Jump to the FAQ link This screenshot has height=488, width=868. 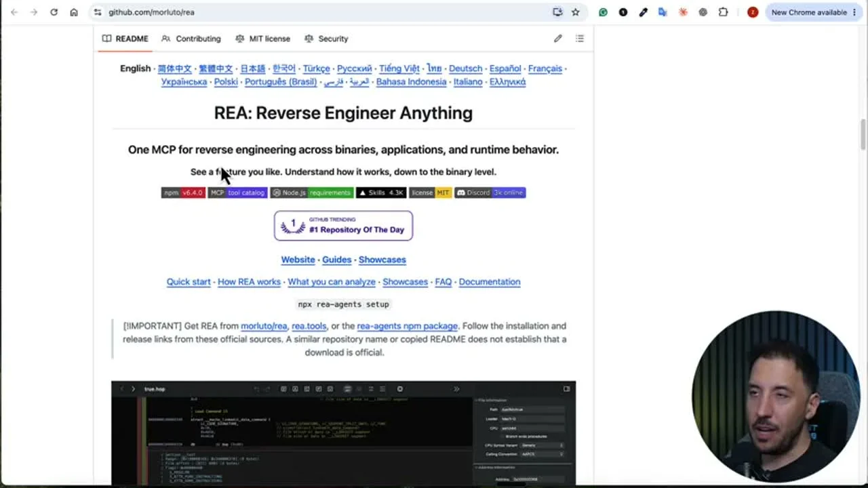[443, 282]
